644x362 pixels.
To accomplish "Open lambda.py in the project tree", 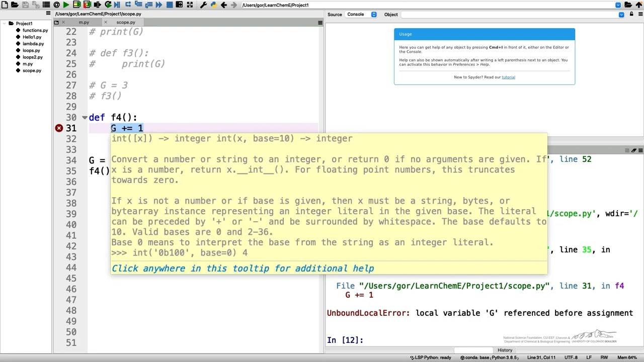I will click(x=33, y=44).
